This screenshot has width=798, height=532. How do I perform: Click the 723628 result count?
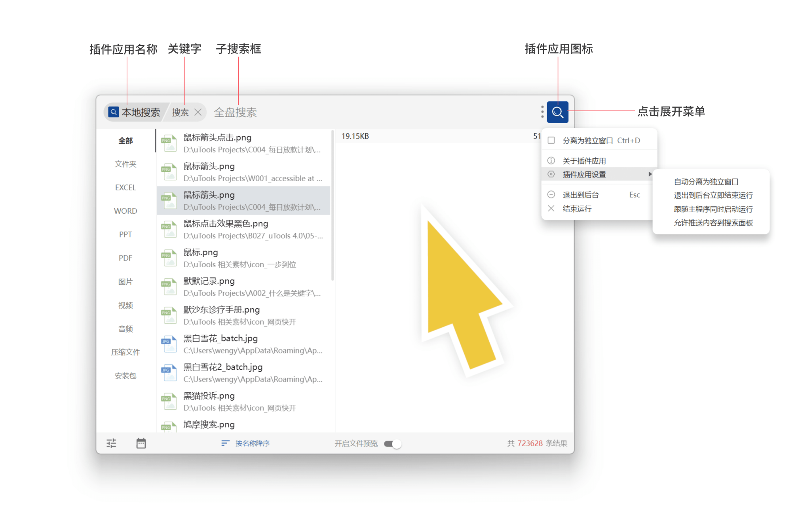pyautogui.click(x=530, y=443)
